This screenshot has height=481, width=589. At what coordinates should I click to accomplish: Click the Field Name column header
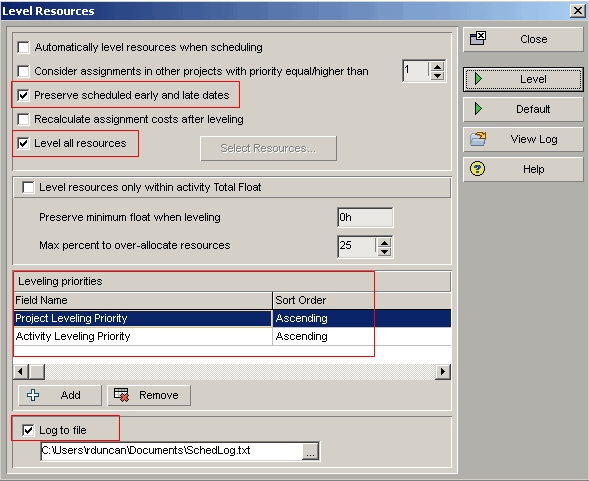(x=143, y=300)
